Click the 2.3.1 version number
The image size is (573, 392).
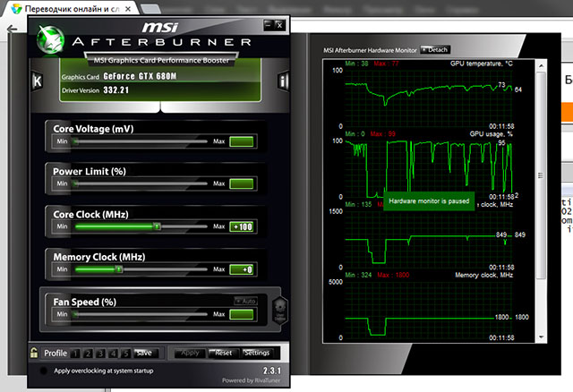point(272,371)
